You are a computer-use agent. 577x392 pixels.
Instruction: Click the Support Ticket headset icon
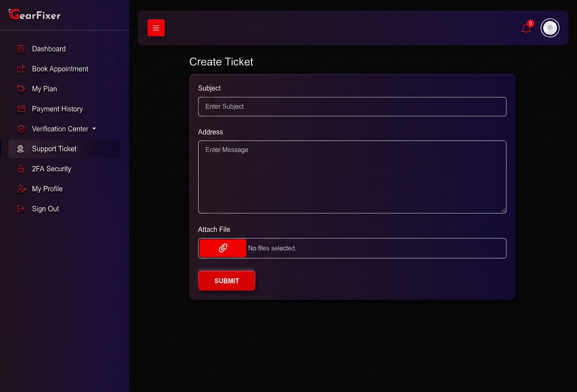coord(20,149)
